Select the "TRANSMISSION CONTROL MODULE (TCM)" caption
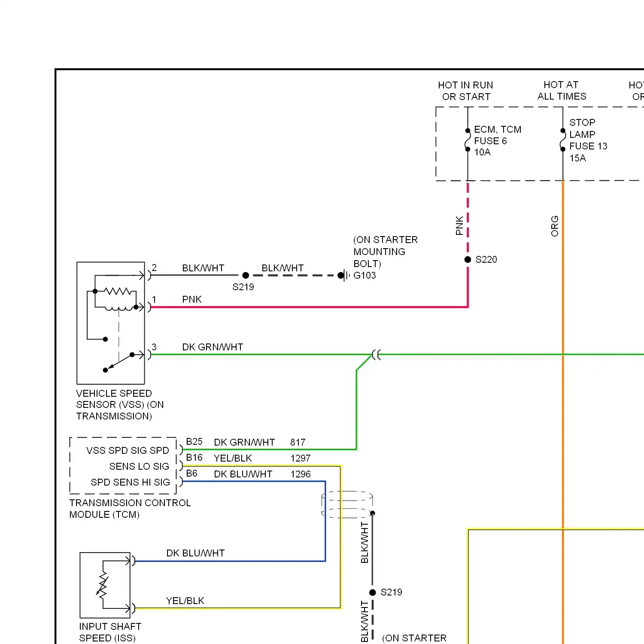The height and width of the screenshot is (644, 644). click(130, 509)
